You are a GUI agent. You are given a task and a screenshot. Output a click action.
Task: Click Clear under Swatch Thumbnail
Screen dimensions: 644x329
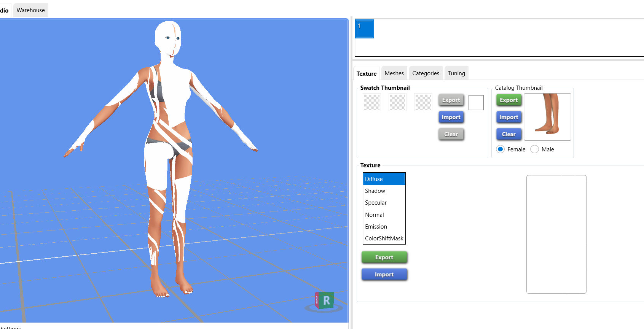[451, 134]
